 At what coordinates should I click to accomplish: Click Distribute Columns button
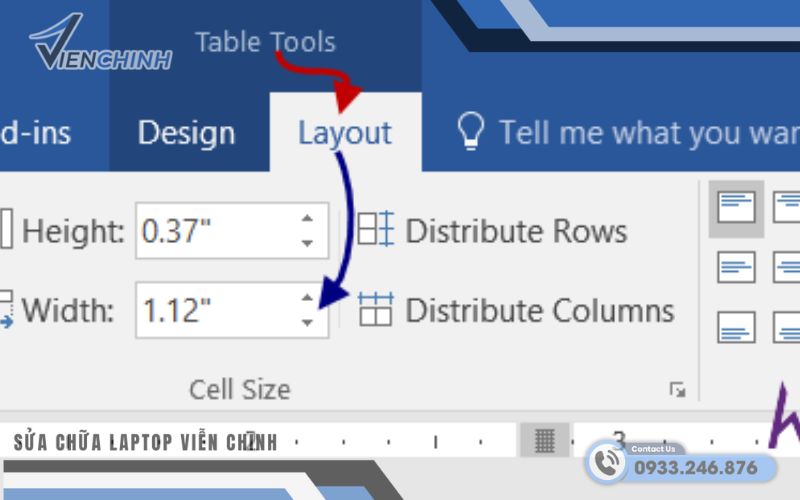tap(515, 310)
